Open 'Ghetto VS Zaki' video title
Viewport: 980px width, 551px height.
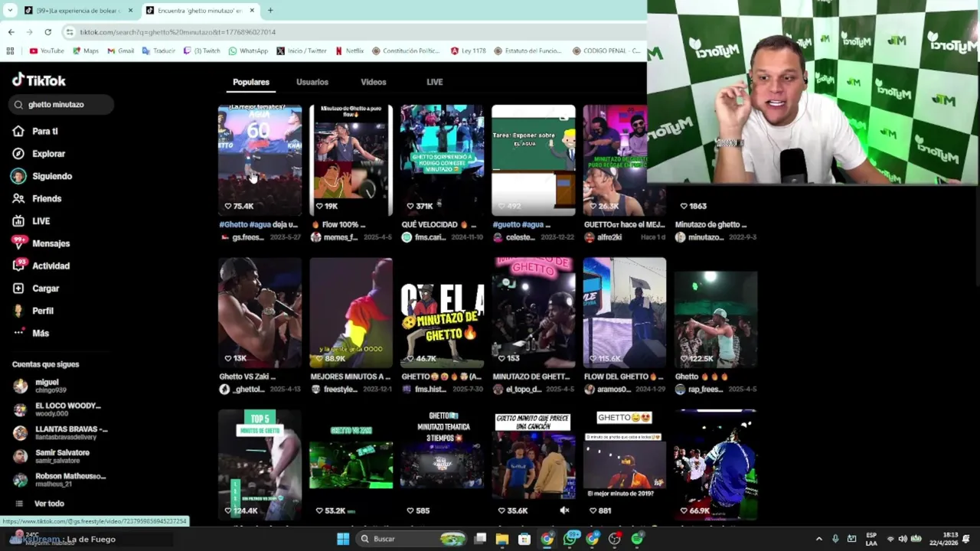247,377
